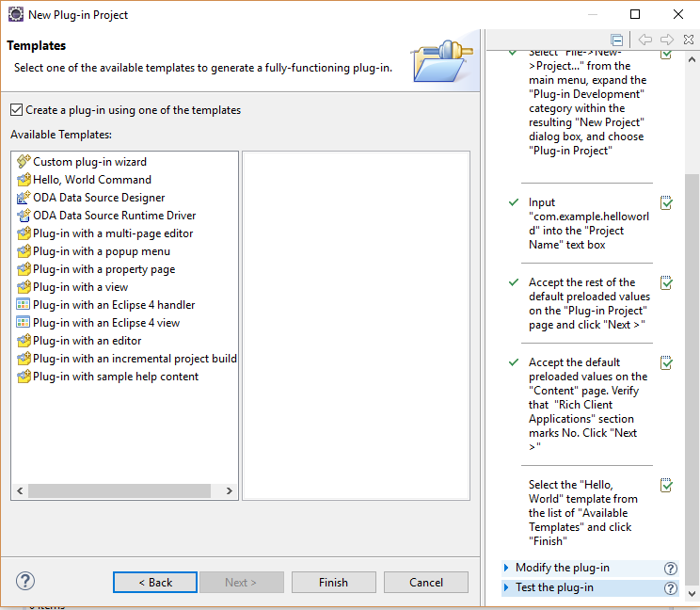Click the Custom plug-in wizard icon
The image size is (700, 610).
[24, 161]
